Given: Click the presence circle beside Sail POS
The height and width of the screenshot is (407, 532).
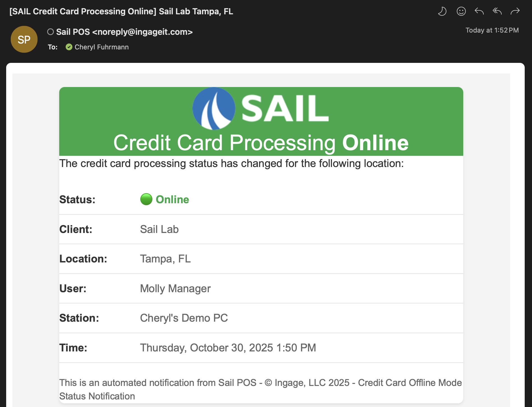Looking at the screenshot, I should [51, 32].
